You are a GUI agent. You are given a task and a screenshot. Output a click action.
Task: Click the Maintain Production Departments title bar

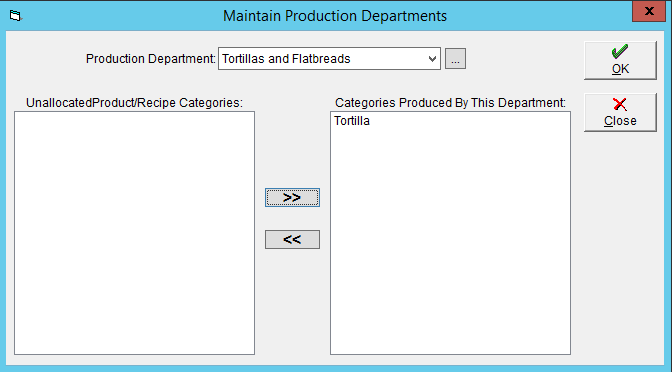[x=335, y=16]
